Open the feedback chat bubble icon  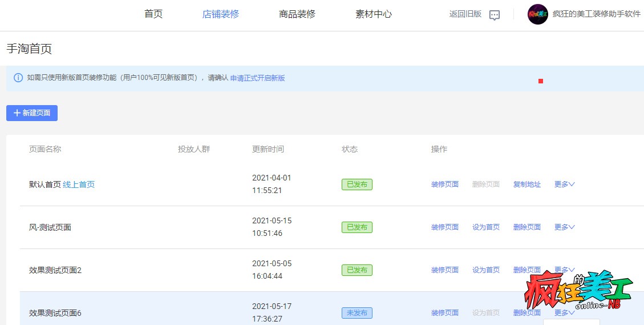point(495,15)
